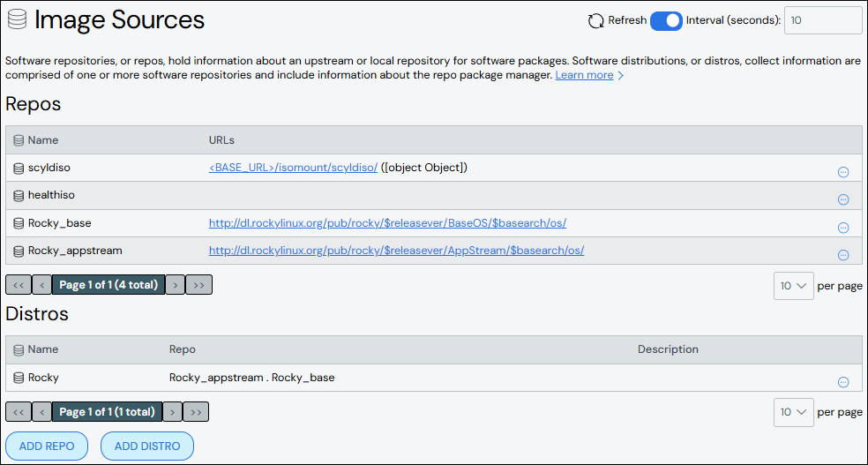Image resolution: width=868 pixels, height=465 pixels.
Task: Click the ([object Object]) text in scyldiso row
Action: (424, 168)
